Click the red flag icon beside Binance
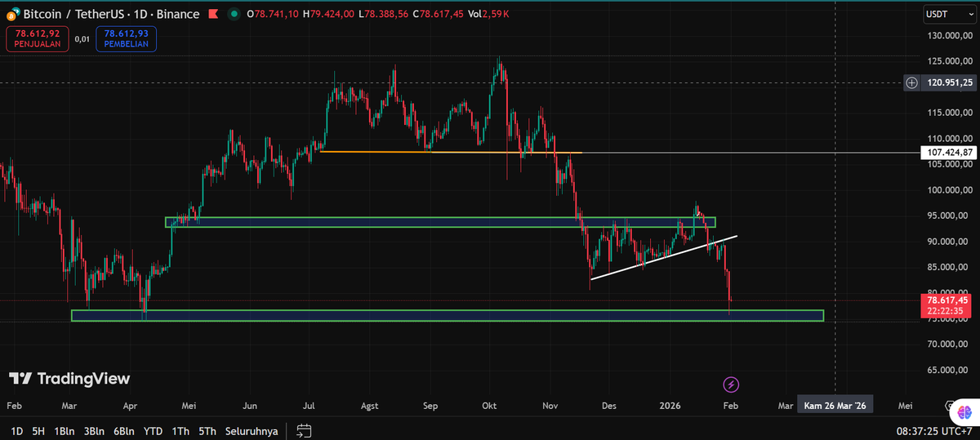 (212, 14)
